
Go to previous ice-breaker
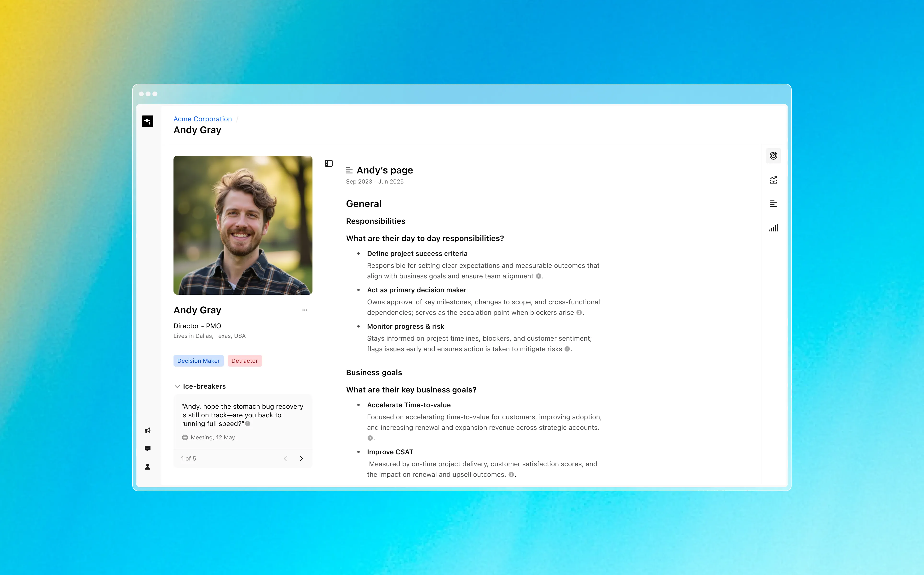point(285,459)
